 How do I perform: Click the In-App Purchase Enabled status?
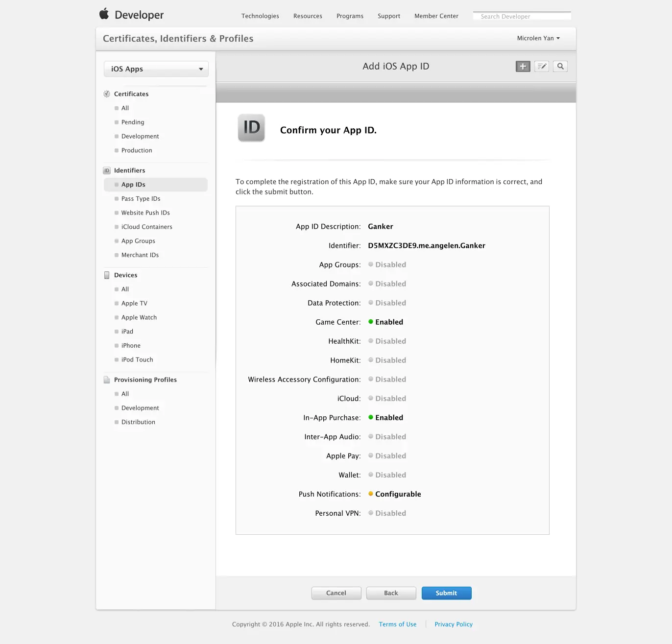point(385,418)
